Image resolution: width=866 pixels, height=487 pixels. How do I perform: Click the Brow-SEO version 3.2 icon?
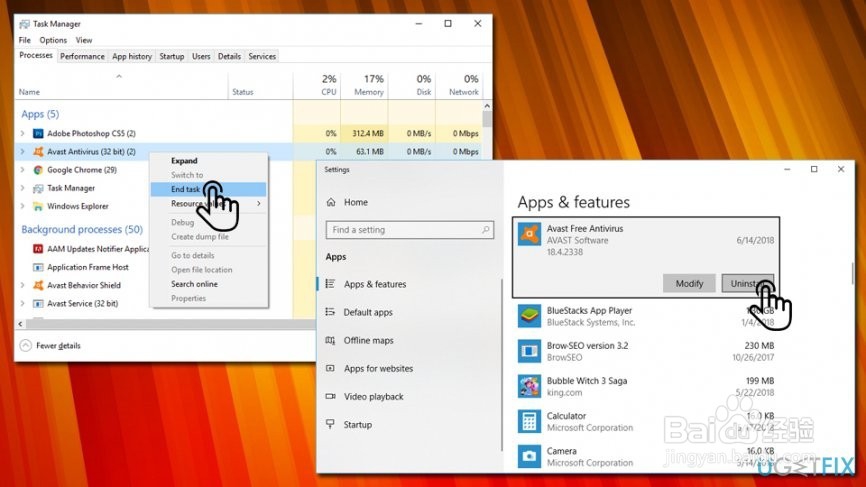[529, 351]
